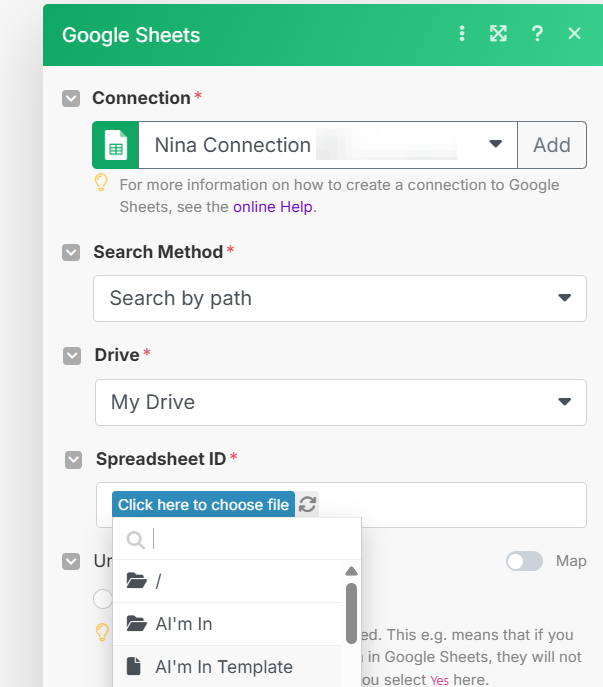Click the scroll-up arrow in file list
603x687 pixels.
[351, 571]
